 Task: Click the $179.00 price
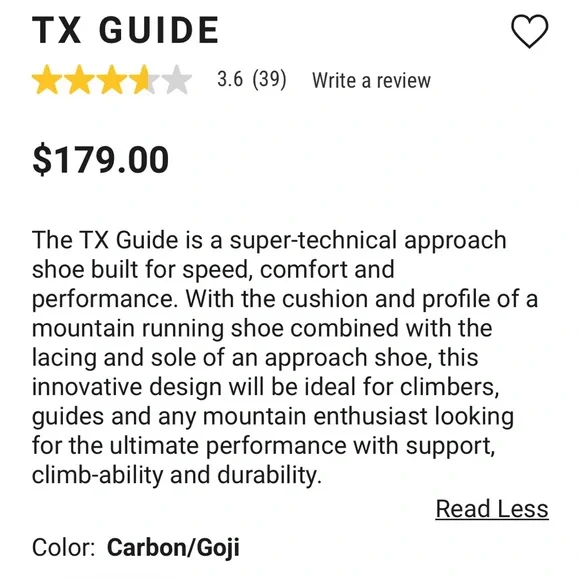pyautogui.click(x=101, y=159)
